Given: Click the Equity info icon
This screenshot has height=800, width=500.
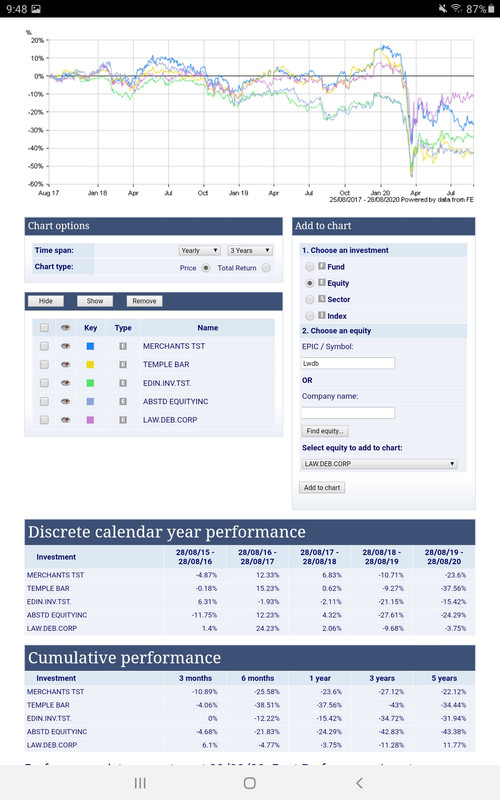Looking at the screenshot, I should [x=322, y=282].
